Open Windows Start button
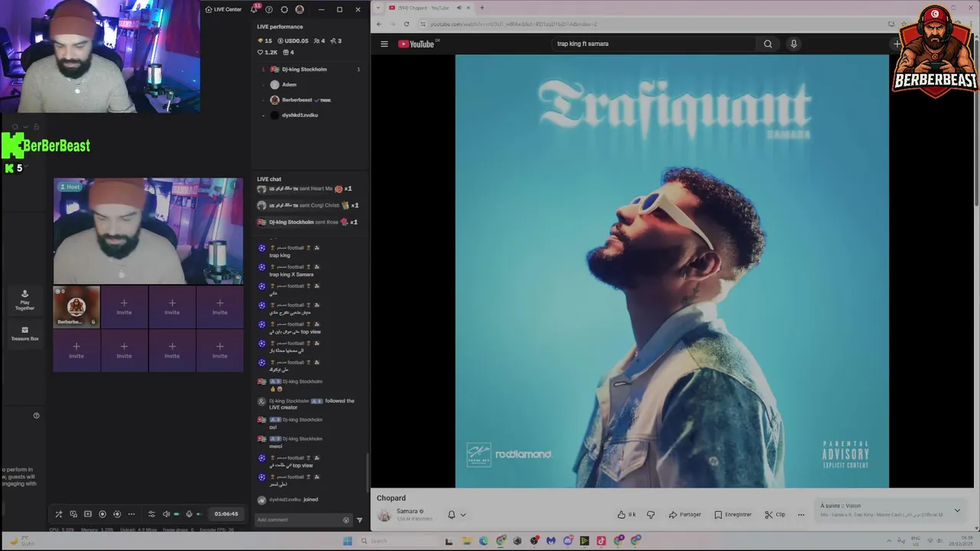Screen dimensions: 980x551 [348, 541]
